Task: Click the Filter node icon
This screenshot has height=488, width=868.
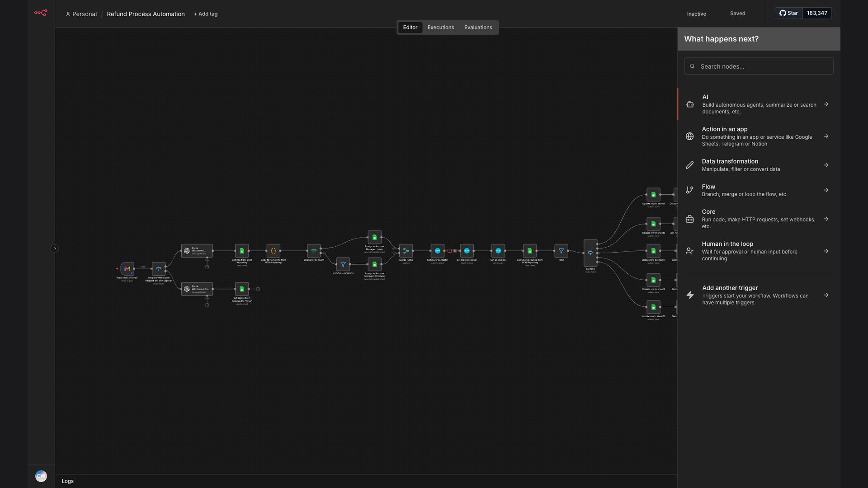Action: [x=561, y=251]
